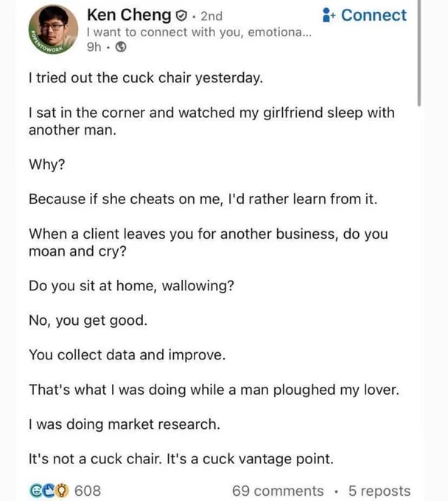Click the verified badge beside Ken Cheng

pyautogui.click(x=181, y=15)
